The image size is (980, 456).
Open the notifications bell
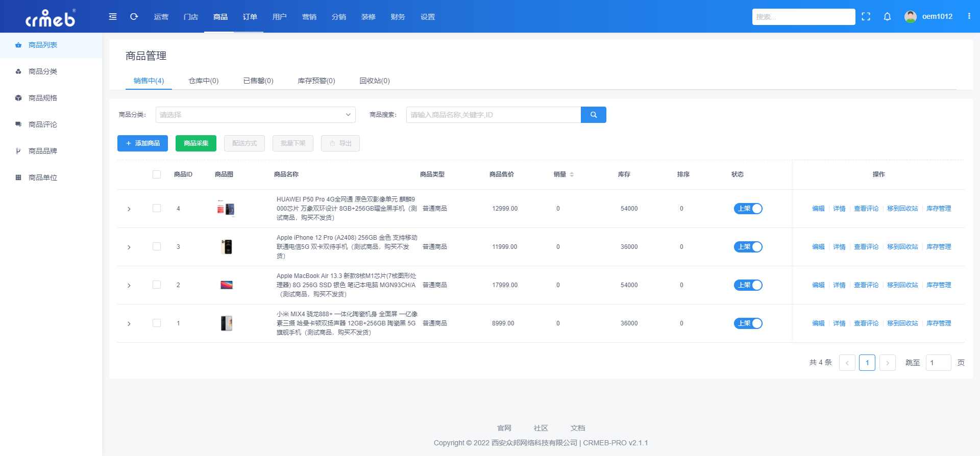[887, 17]
